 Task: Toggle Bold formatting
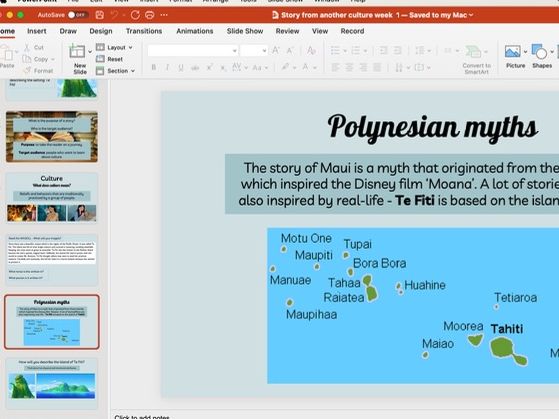click(154, 67)
